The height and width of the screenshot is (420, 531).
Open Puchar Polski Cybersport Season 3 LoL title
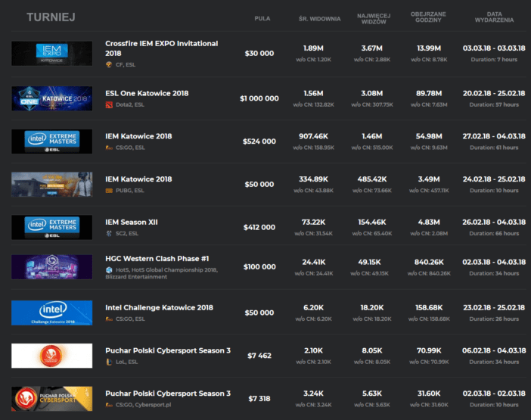pyautogui.click(x=168, y=350)
